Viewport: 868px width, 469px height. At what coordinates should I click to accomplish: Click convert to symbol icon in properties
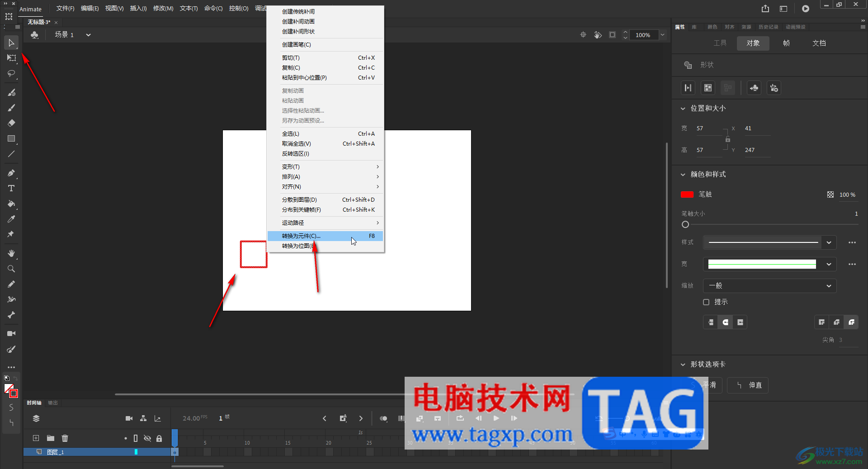click(754, 88)
